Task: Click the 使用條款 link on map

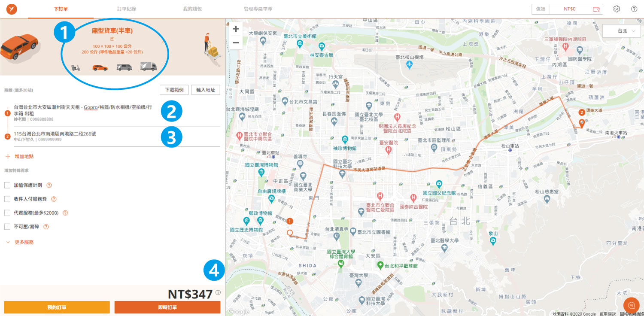Action: click(608, 314)
